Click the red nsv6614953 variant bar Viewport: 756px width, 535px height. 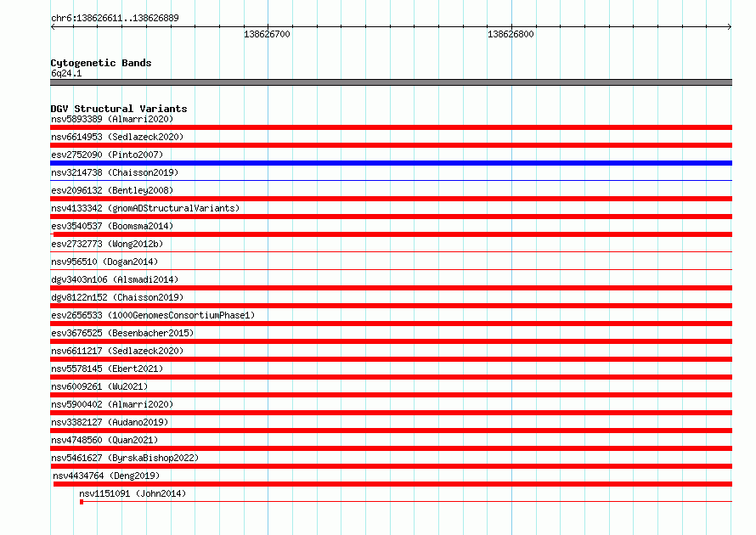(x=391, y=145)
